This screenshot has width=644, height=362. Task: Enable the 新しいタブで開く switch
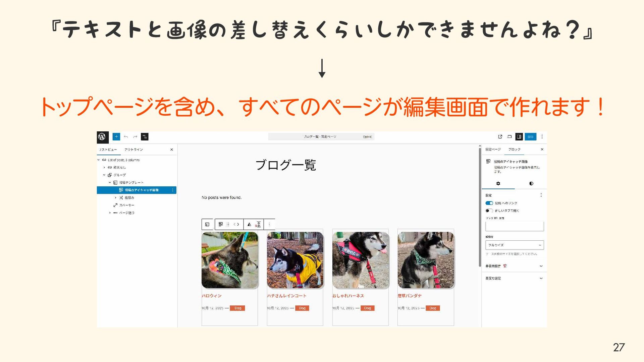pyautogui.click(x=489, y=210)
